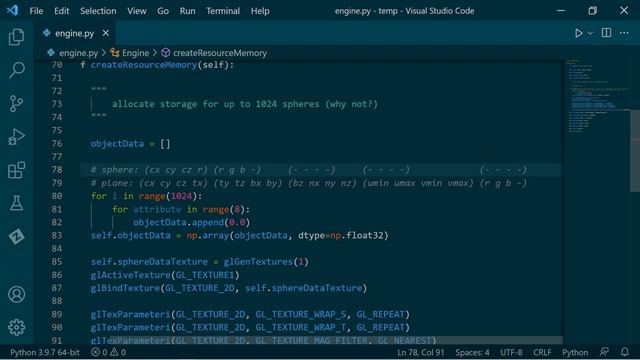Open the Accounts menu icon
Screen dimensions: 640x360
16,294
